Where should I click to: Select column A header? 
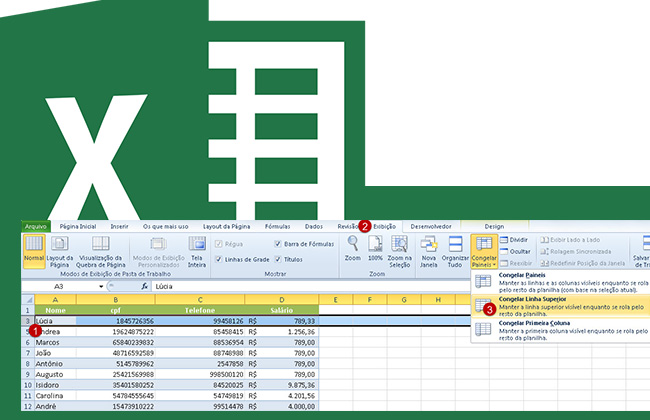(55, 299)
